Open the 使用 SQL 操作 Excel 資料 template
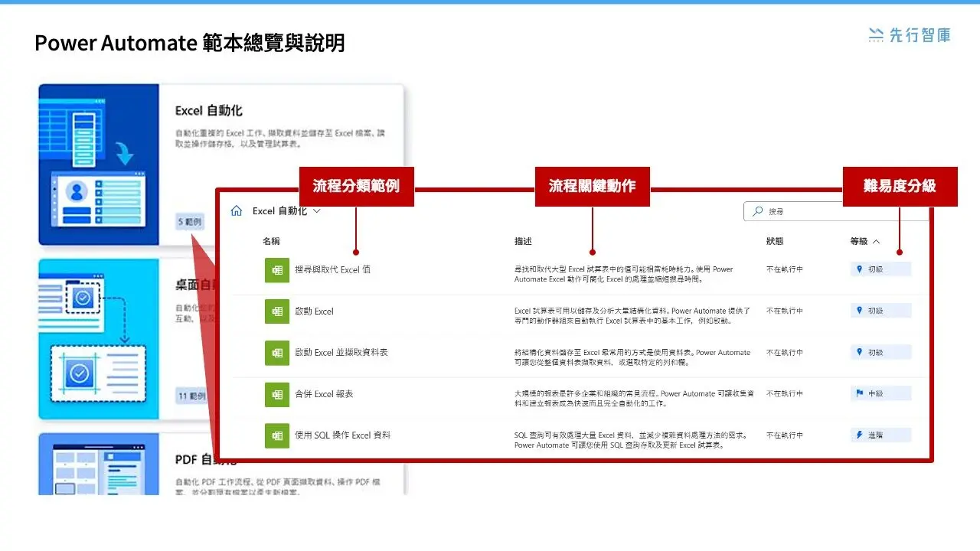The height and width of the screenshot is (551, 980). tap(343, 435)
